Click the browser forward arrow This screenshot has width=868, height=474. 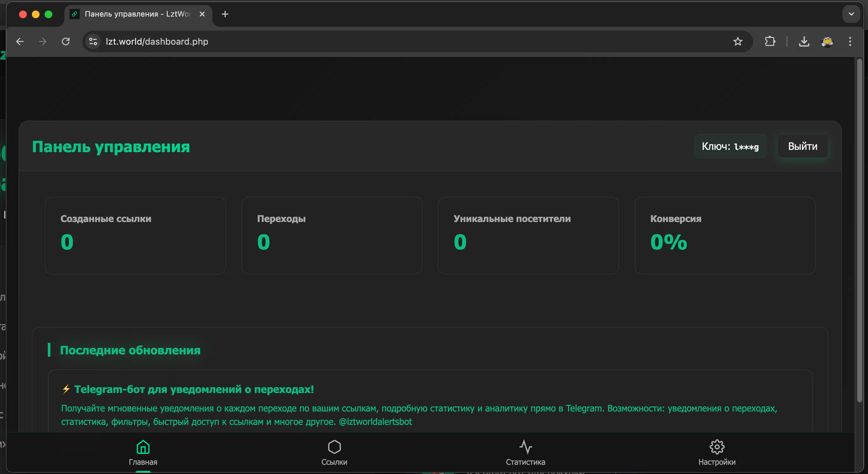[x=42, y=41]
